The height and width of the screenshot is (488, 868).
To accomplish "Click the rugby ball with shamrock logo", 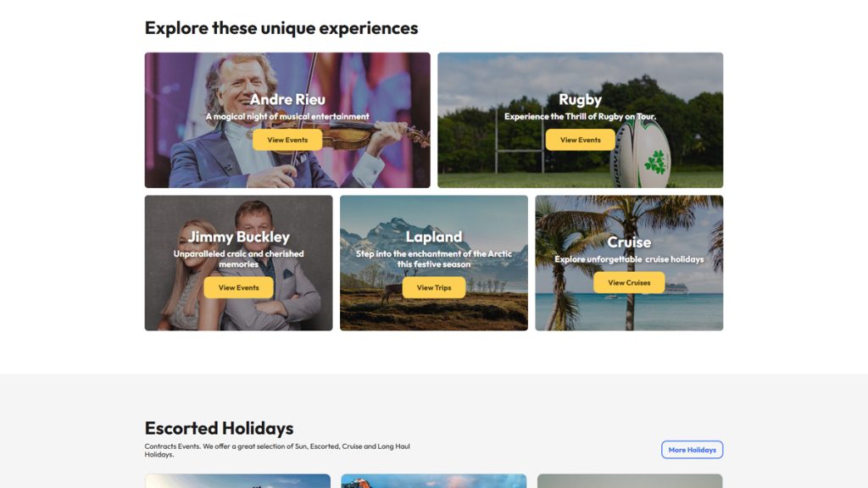I will coord(643,155).
